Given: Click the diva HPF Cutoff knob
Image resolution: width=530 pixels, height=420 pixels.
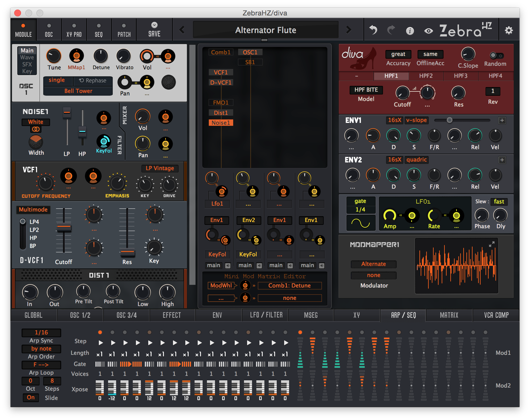Looking at the screenshot, I should [402, 93].
